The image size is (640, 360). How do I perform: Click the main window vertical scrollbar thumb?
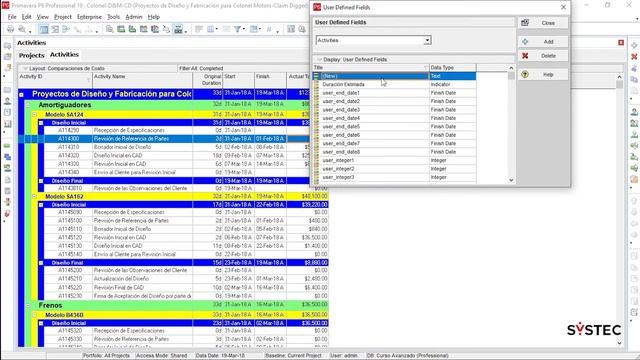click(619, 84)
